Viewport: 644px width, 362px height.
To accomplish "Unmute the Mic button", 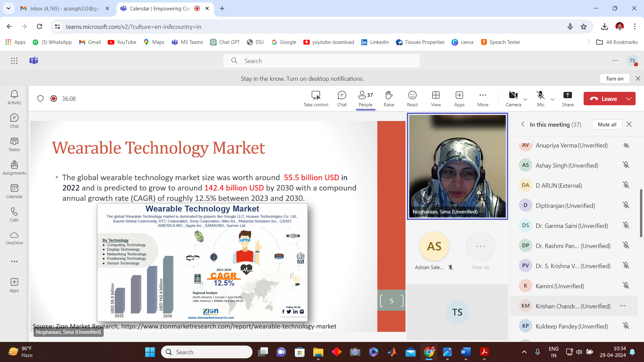I will (x=540, y=96).
